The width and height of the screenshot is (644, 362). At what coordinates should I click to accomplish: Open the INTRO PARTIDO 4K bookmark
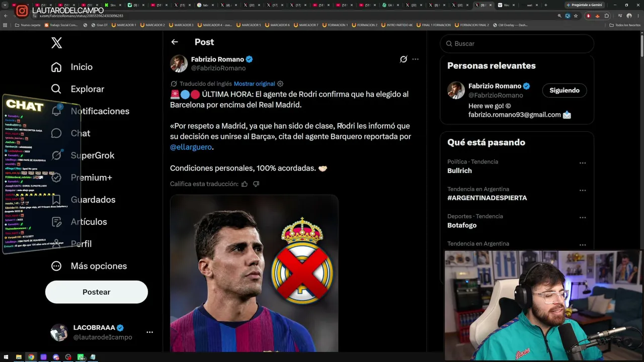[x=396, y=25]
